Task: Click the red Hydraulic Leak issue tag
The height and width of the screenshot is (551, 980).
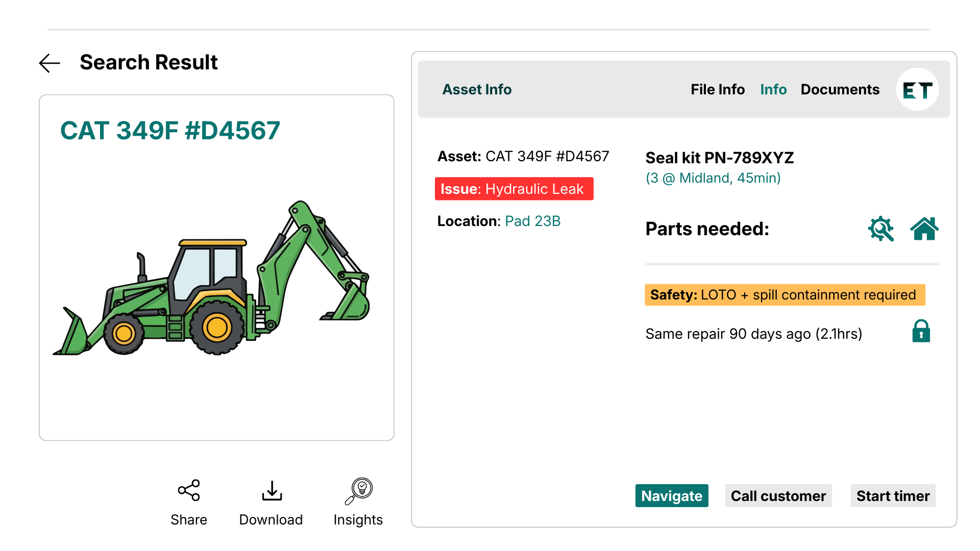Action: (x=513, y=189)
